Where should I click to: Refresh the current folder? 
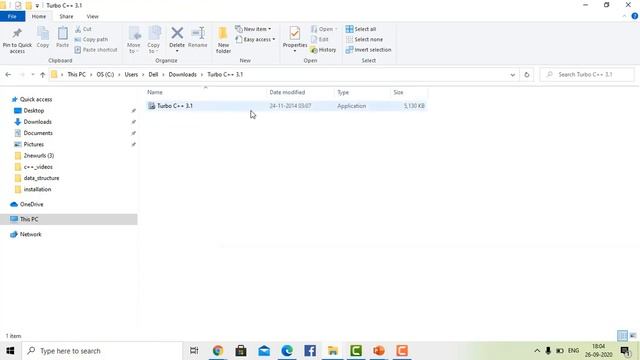527,75
